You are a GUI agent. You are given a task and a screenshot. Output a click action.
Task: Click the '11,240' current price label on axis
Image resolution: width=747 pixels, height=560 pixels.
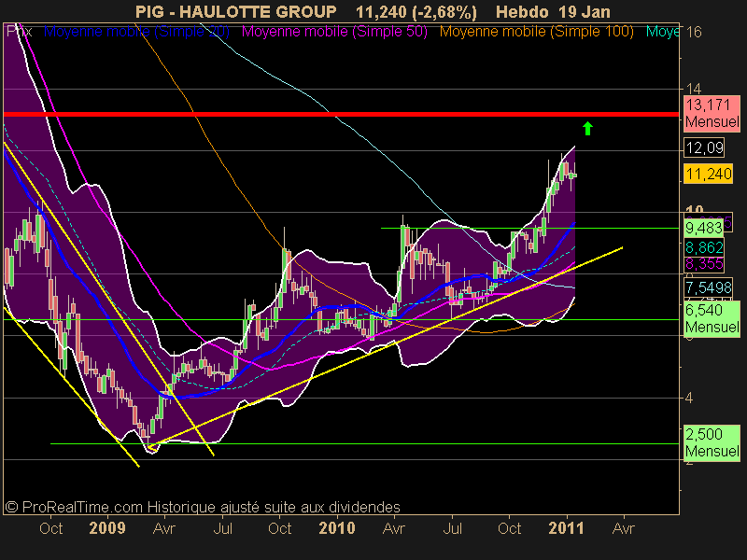tap(708, 174)
